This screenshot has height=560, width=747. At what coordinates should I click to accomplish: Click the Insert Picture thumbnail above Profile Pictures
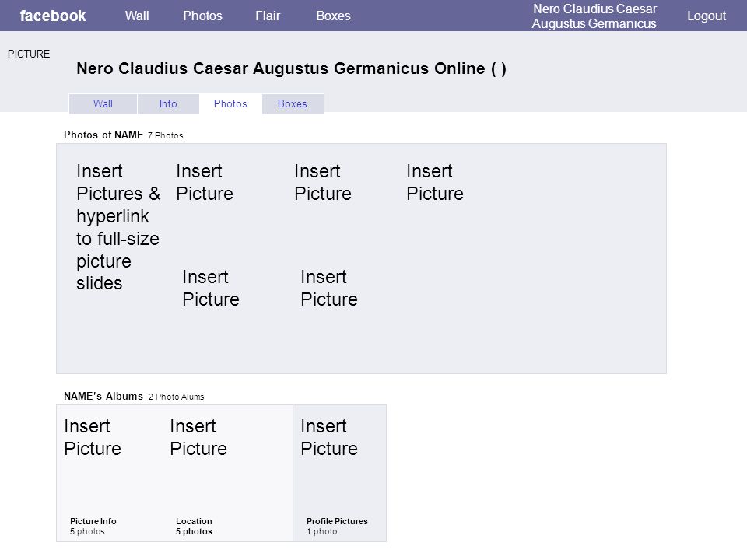click(x=328, y=437)
